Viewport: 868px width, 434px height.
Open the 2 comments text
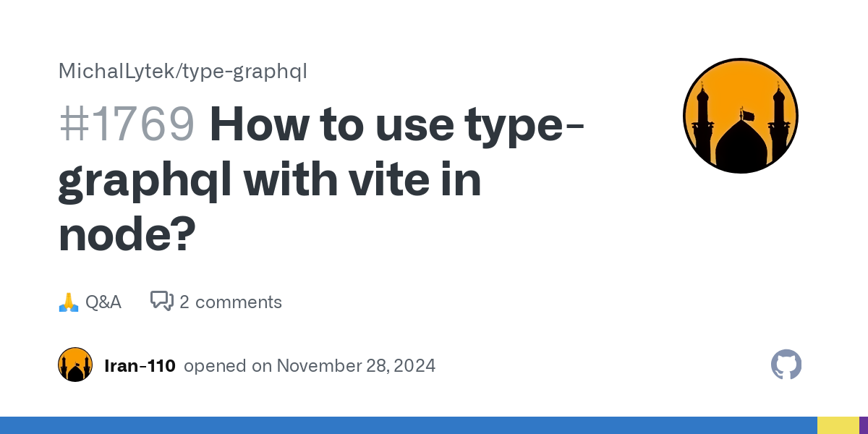(231, 302)
